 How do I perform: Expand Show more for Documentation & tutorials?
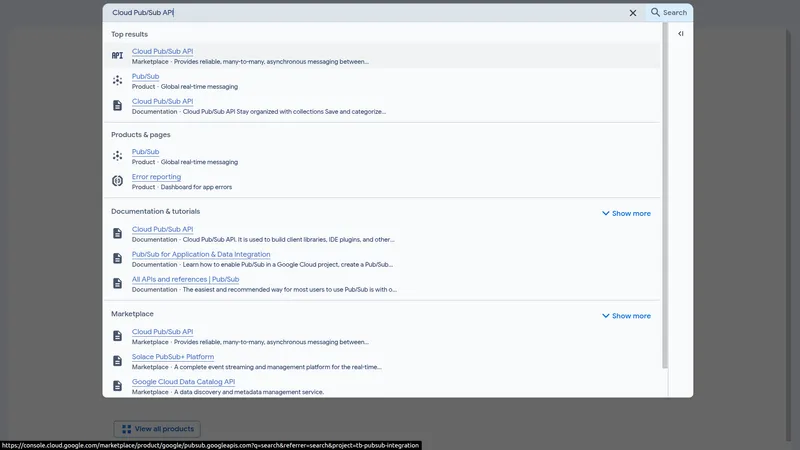coord(626,213)
